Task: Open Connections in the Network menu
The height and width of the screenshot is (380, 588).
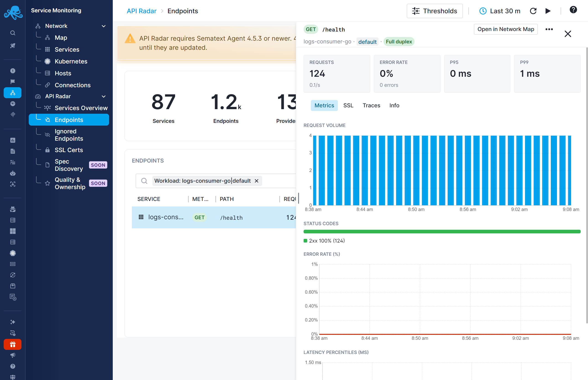Action: pos(73,85)
